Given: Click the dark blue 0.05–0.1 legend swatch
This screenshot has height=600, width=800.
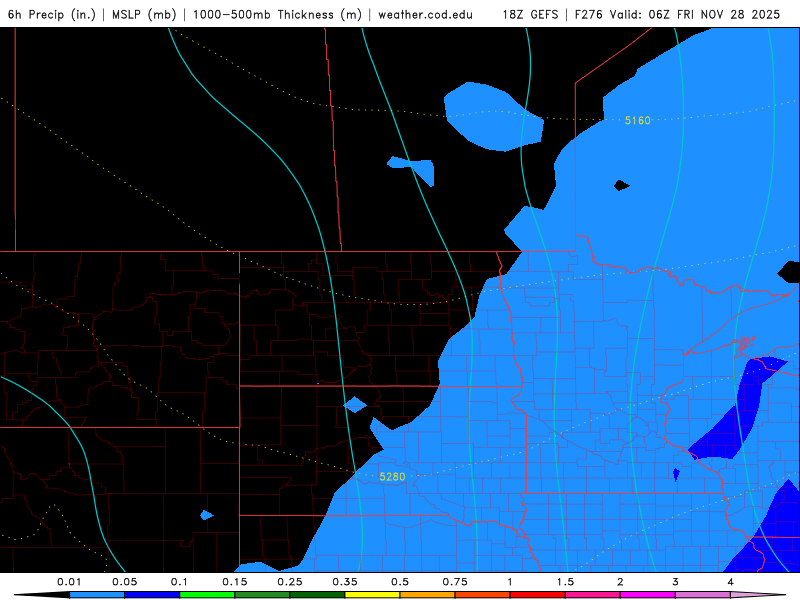Looking at the screenshot, I should [x=152, y=595].
